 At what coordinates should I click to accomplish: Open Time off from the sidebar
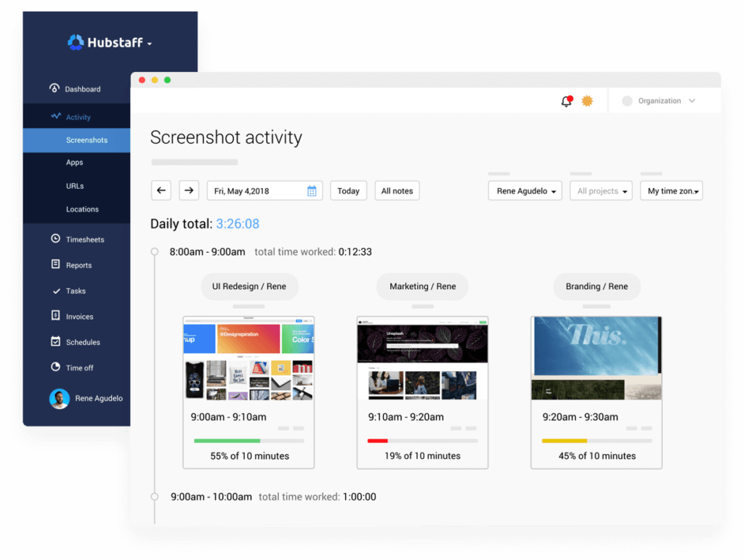pyautogui.click(x=80, y=368)
